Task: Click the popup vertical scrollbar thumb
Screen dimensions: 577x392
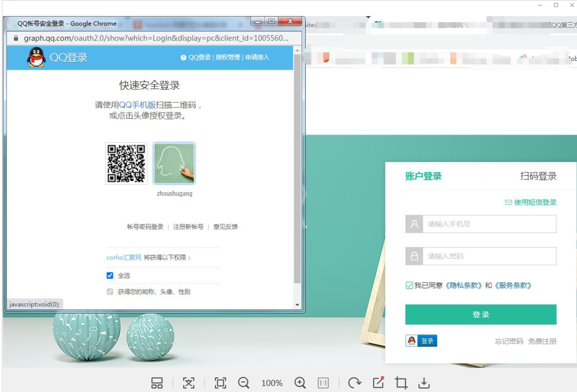Action: click(x=297, y=168)
